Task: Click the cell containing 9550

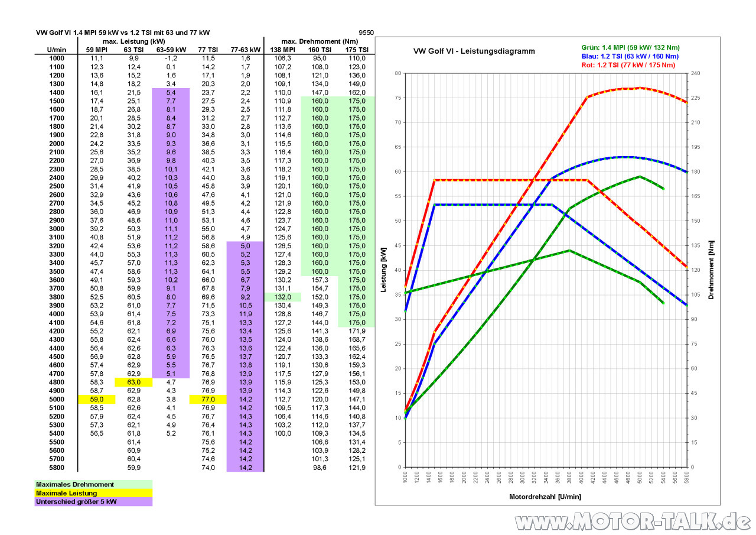Action: coord(366,33)
